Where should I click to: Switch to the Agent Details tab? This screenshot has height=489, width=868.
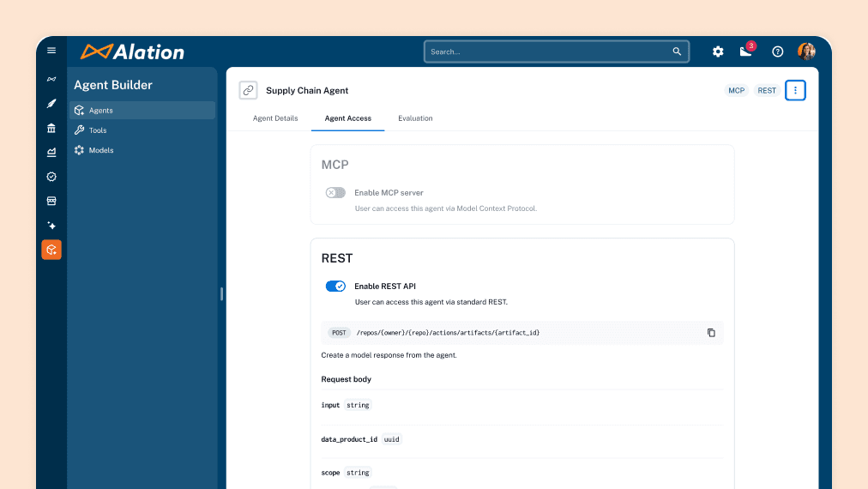tap(275, 118)
